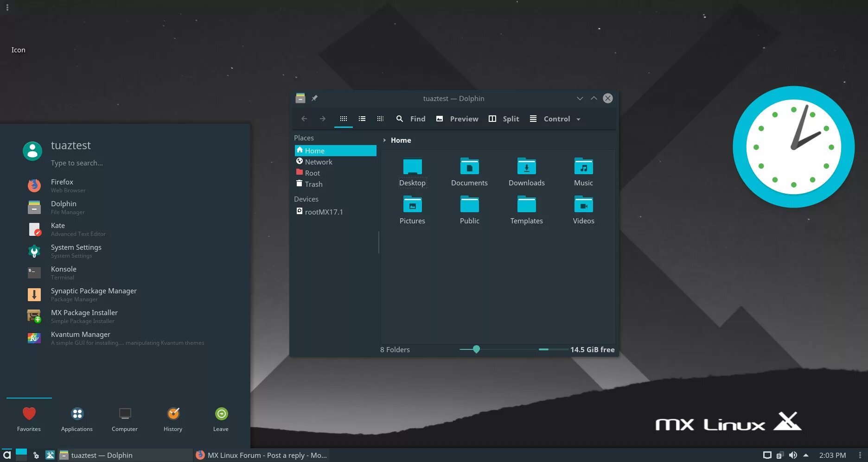Select the Music folder
Image resolution: width=868 pixels, height=462 pixels.
[x=583, y=172]
